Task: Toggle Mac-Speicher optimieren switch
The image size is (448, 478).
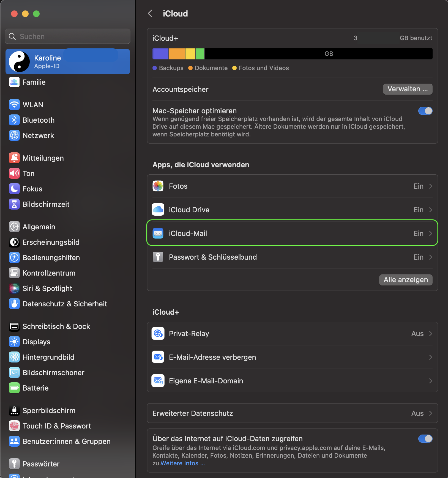Action: click(x=425, y=111)
